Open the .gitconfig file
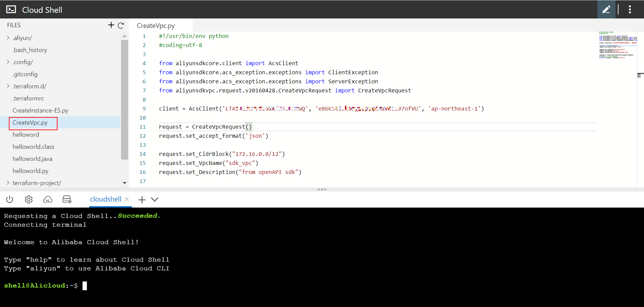 pos(25,74)
